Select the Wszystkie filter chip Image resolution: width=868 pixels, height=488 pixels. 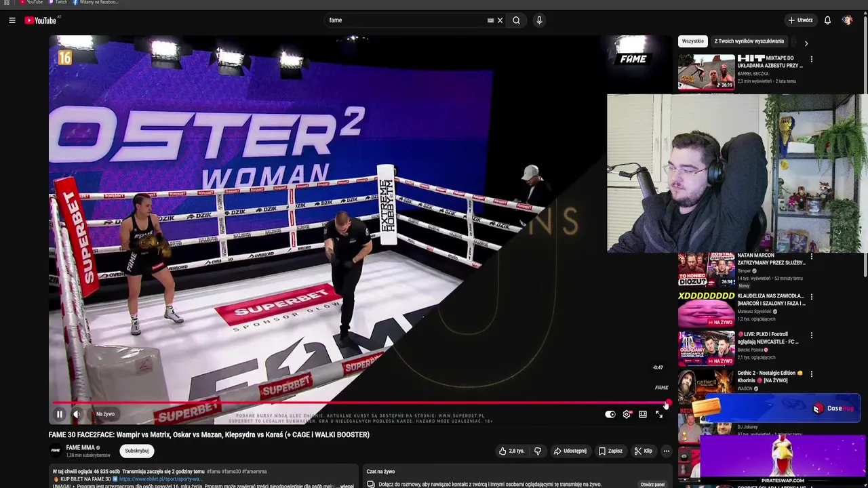[x=692, y=41]
